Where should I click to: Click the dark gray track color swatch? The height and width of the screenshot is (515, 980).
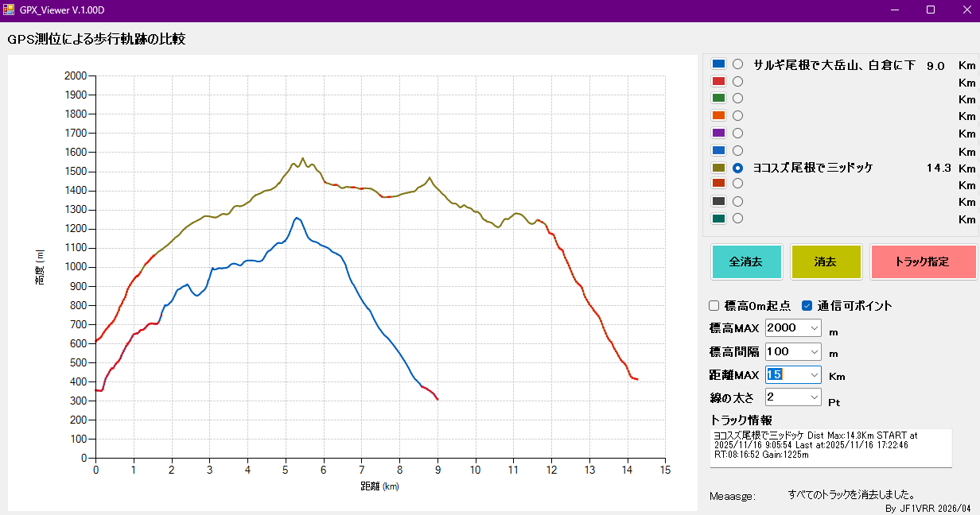718,201
